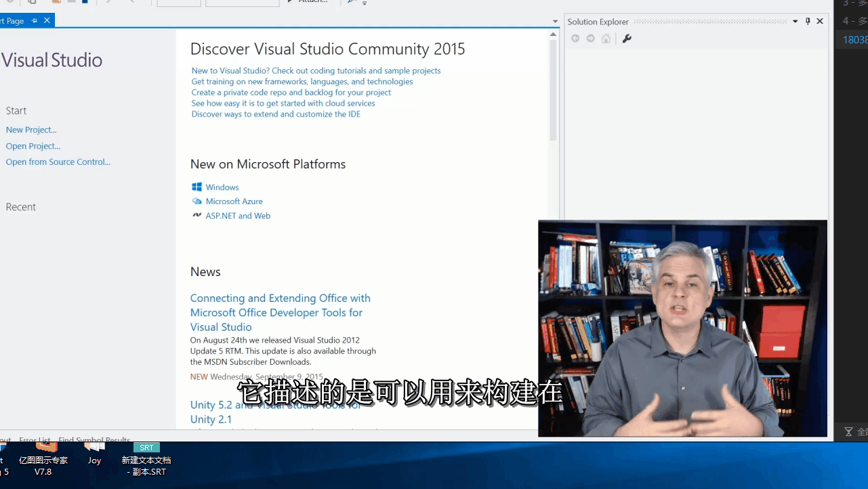This screenshot has width=868, height=489.
Task: Click the Solution Explorer Home icon
Action: click(x=606, y=39)
